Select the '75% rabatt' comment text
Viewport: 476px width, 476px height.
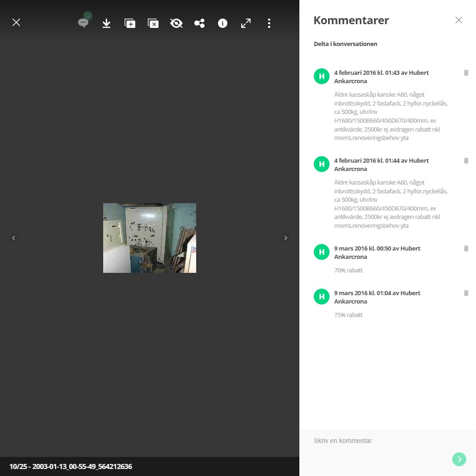[x=348, y=315]
